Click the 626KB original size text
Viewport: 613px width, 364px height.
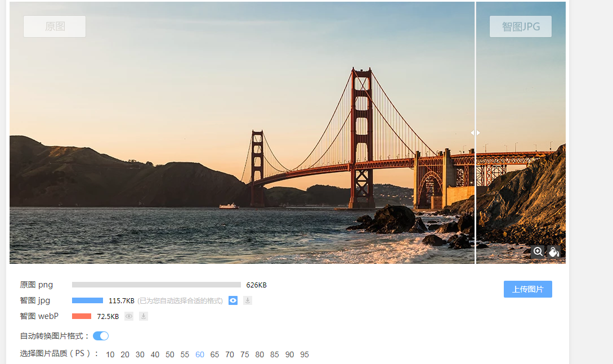coord(257,285)
